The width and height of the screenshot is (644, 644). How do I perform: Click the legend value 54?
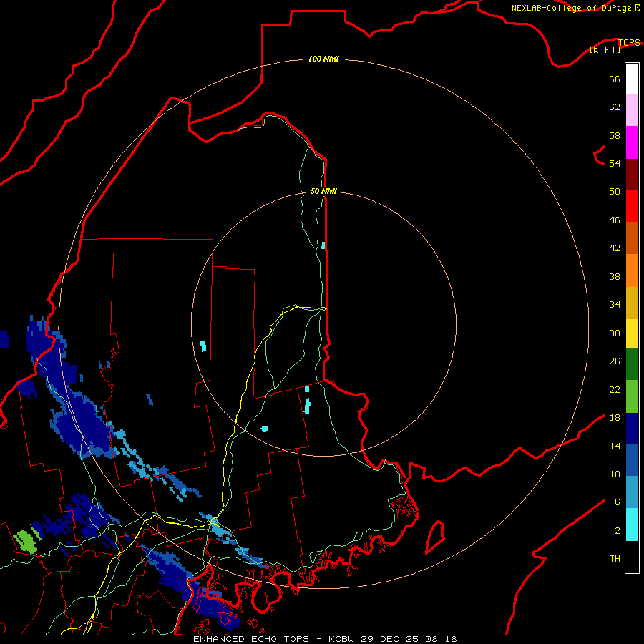coord(615,163)
